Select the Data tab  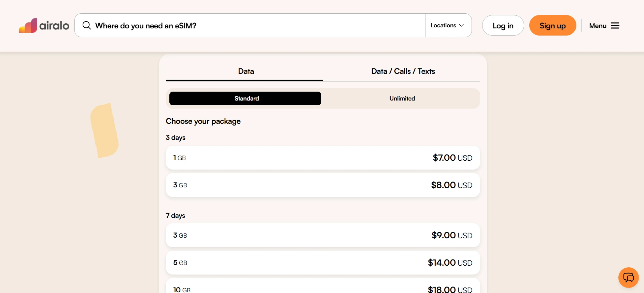point(246,71)
